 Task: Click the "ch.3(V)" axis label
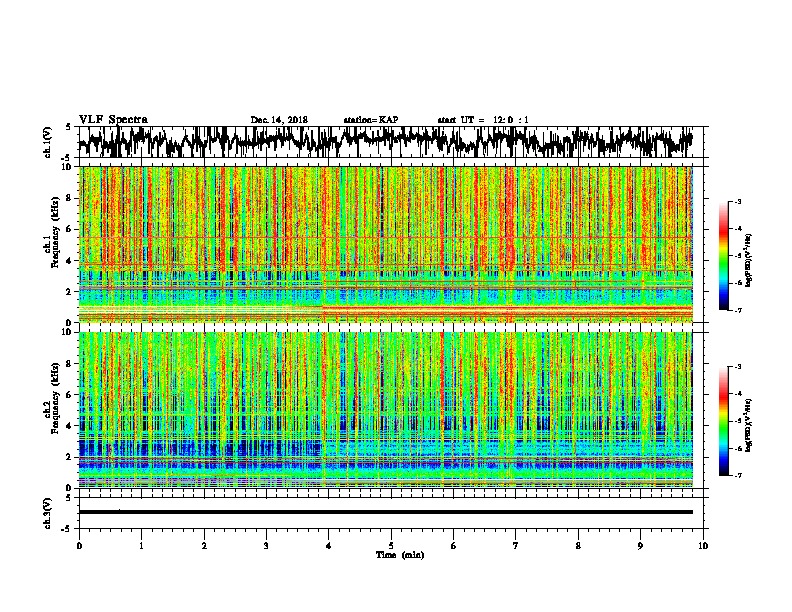click(48, 514)
